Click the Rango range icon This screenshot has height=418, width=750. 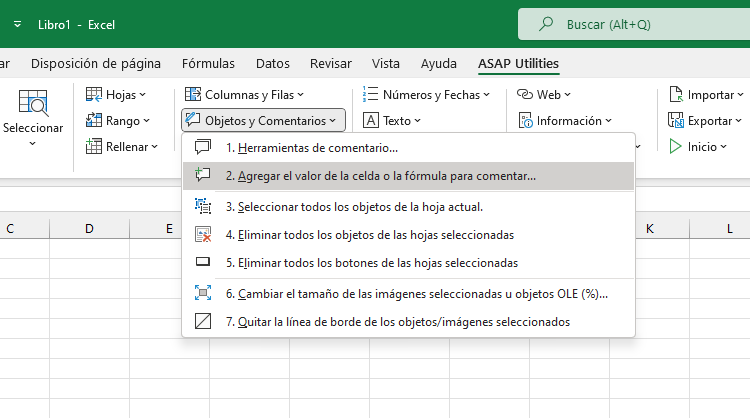coord(94,121)
